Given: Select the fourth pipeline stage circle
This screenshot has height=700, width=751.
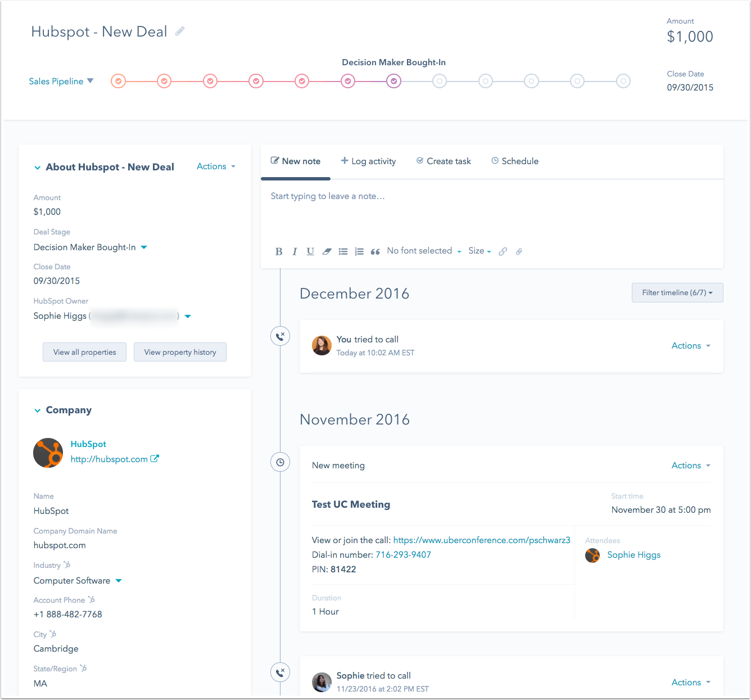Looking at the screenshot, I should tap(256, 82).
